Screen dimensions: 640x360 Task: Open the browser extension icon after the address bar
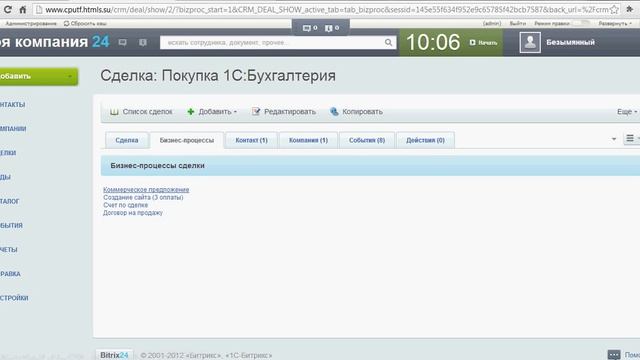point(630,9)
